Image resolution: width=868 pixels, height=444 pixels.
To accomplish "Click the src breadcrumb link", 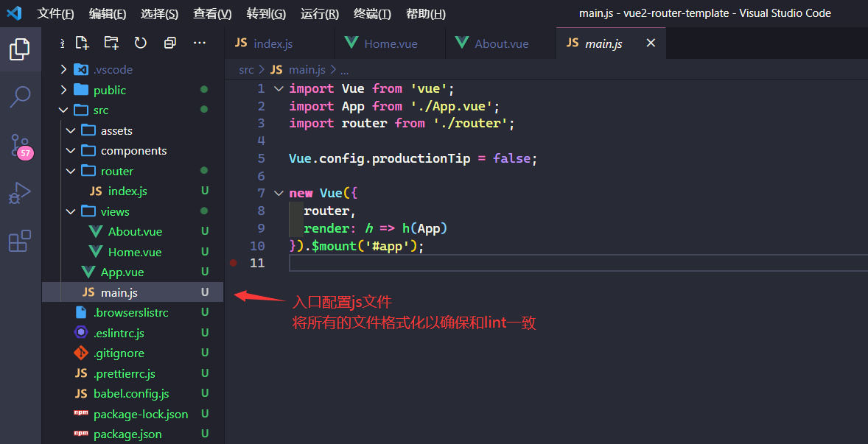I will click(246, 70).
